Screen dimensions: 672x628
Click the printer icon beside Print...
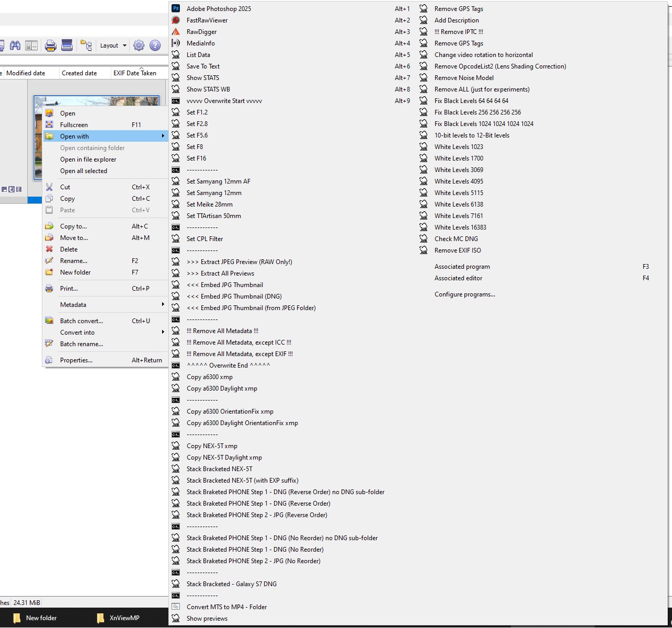[49, 288]
